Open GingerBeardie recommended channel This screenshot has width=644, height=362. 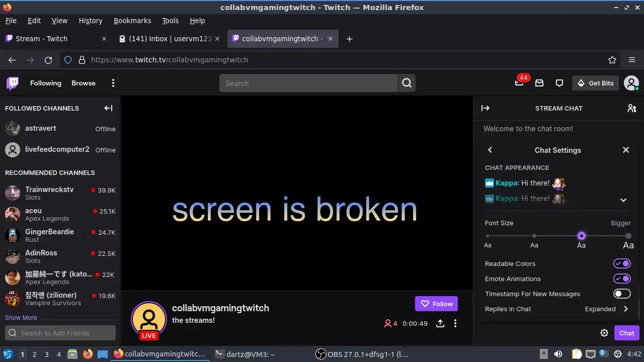tap(60, 235)
